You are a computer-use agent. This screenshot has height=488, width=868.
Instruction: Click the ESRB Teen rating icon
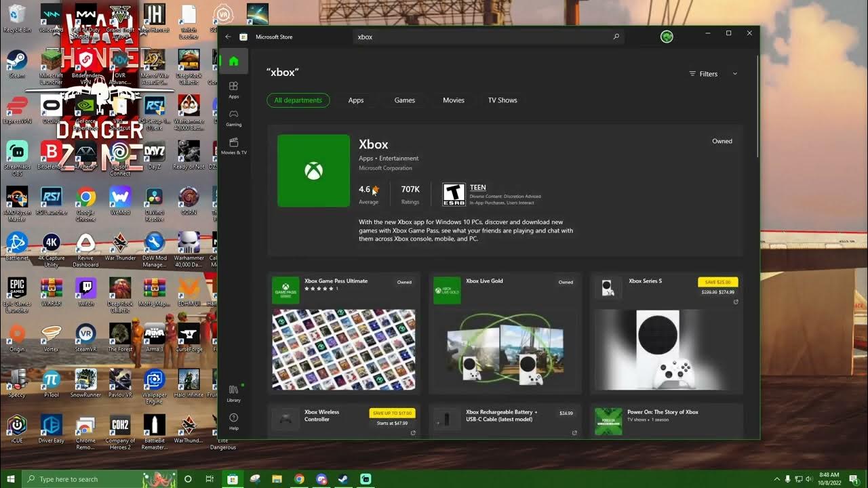pyautogui.click(x=454, y=195)
